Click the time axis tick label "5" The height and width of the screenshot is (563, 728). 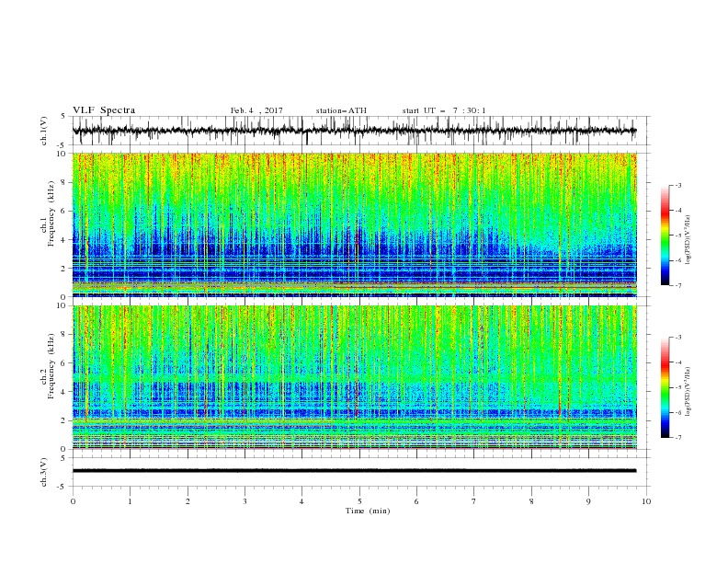[x=359, y=501]
